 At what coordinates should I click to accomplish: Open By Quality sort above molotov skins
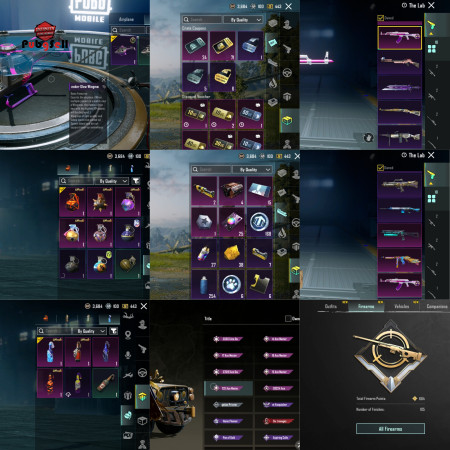[x=90, y=331]
